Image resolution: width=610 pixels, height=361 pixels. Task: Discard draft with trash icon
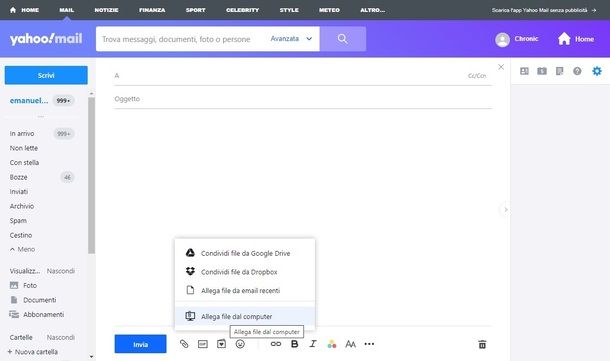(482, 344)
